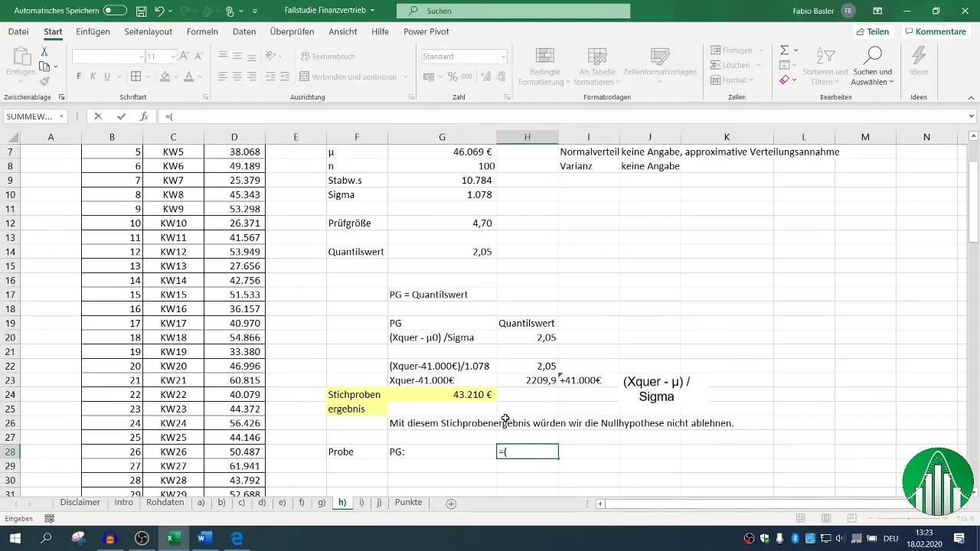Center text horizontally
980x551 pixels.
[x=237, y=77]
